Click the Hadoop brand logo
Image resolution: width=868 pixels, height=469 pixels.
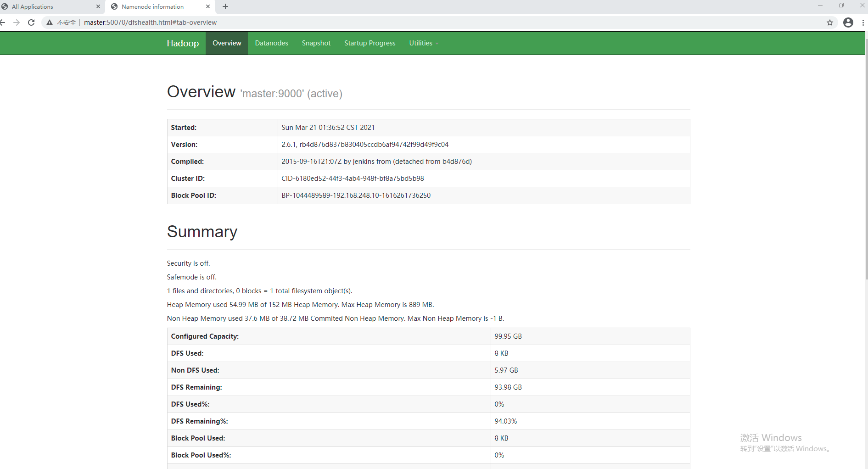182,43
